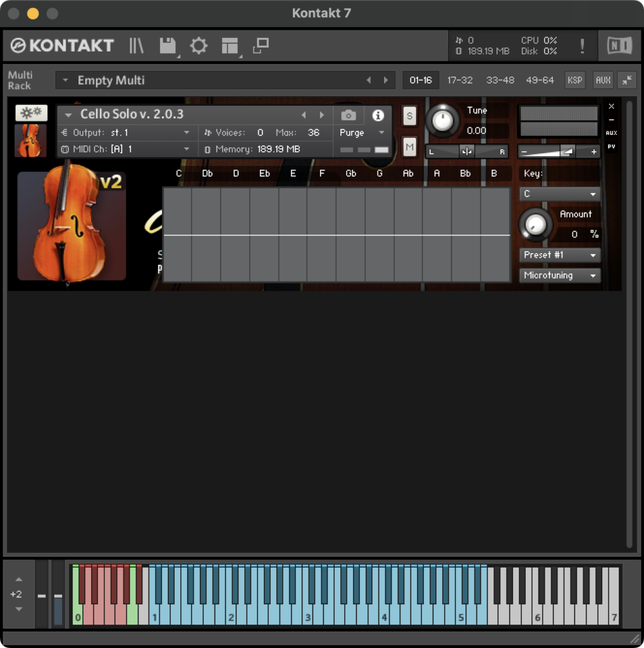Click the Kontakt logo at top left
Image resolution: width=644 pixels, height=648 pixels.
click(62, 46)
